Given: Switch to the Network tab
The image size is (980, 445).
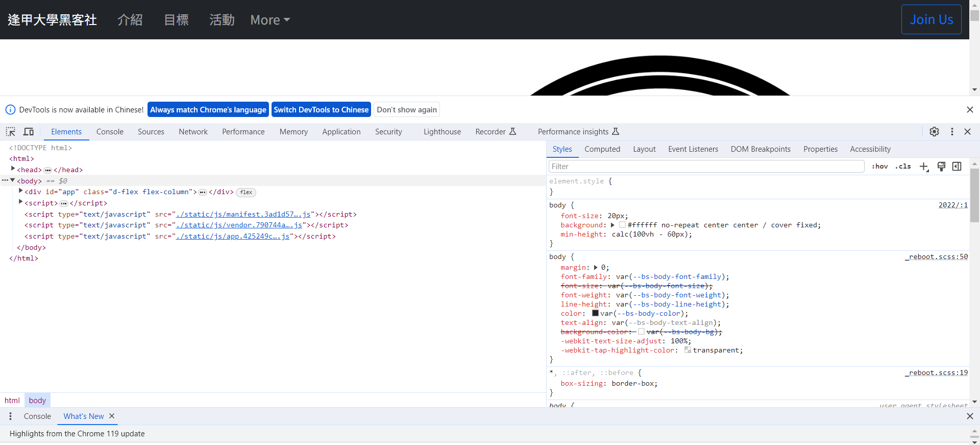Looking at the screenshot, I should pyautogui.click(x=193, y=132).
